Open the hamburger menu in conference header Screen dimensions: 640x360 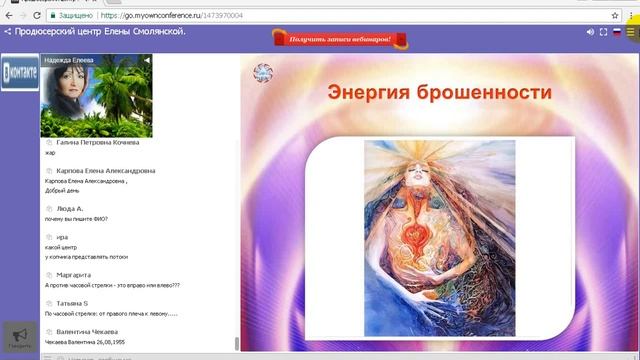(631, 32)
